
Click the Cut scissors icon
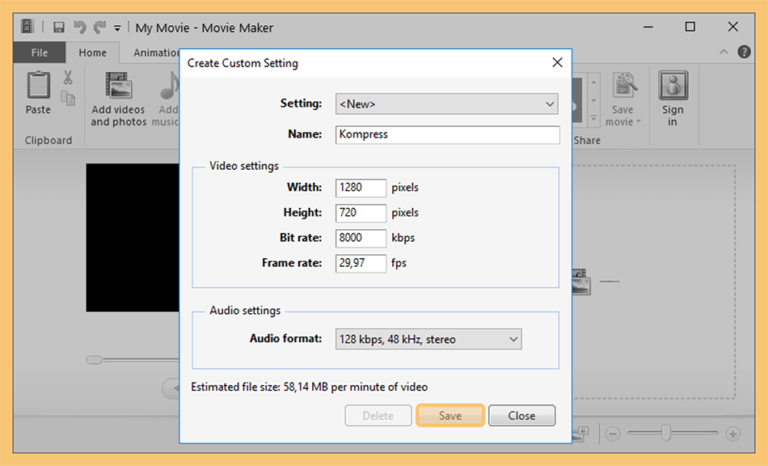pyautogui.click(x=68, y=77)
